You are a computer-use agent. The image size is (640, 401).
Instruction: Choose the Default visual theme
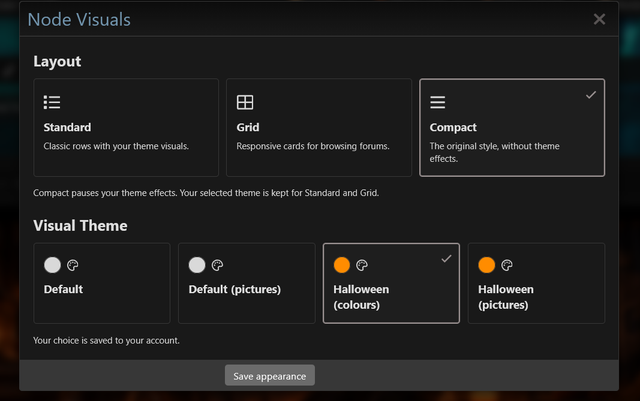click(x=102, y=283)
